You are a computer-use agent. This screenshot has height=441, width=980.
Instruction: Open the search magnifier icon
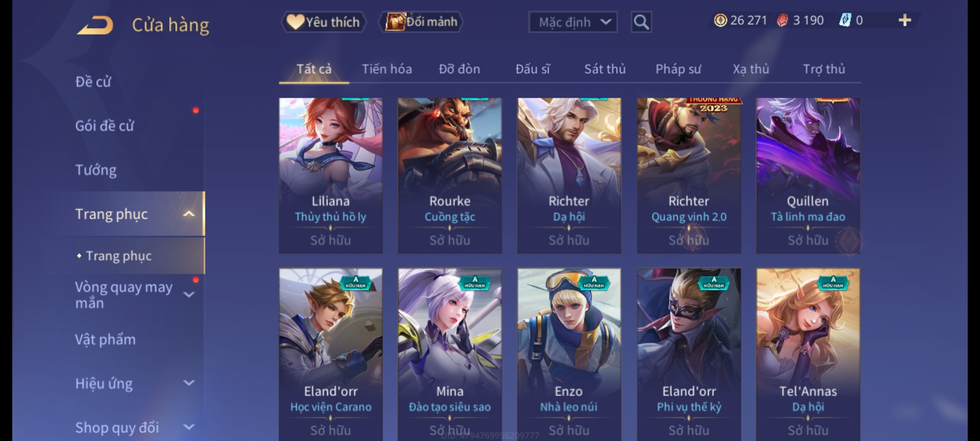(x=641, y=22)
